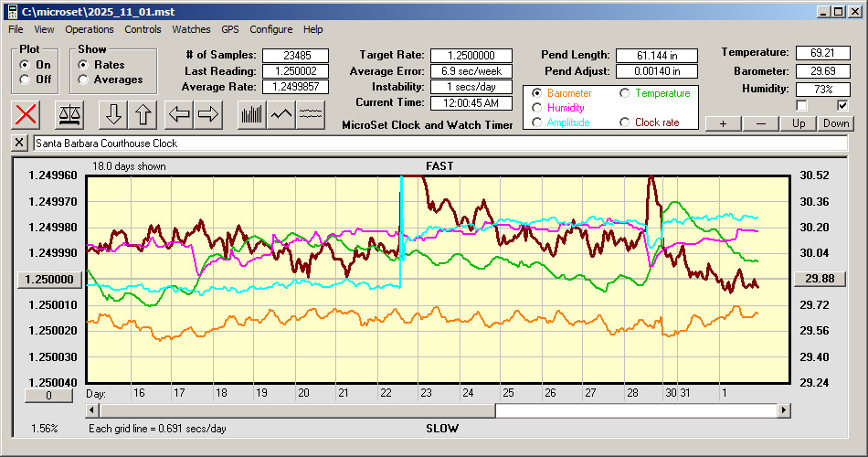Choose the Temperature trace radio button
This screenshot has height=457, width=868.
pos(625,93)
